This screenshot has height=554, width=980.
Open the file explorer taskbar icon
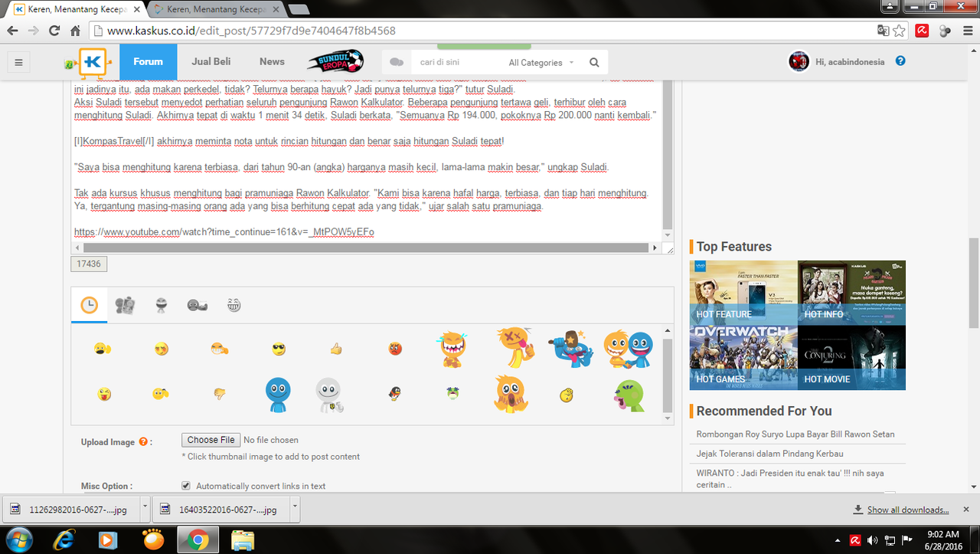click(x=243, y=540)
